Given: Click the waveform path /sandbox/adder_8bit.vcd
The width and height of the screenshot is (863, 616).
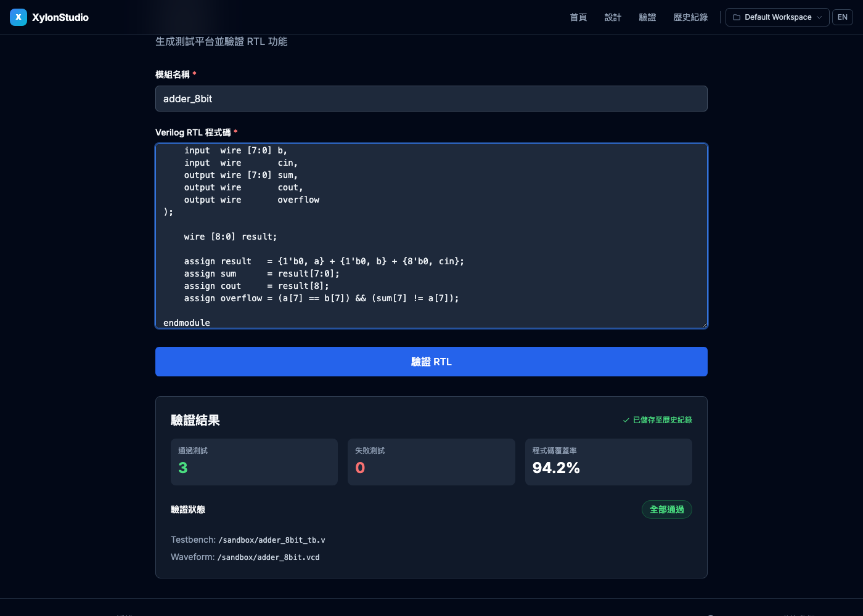Looking at the screenshot, I should 269,557.
